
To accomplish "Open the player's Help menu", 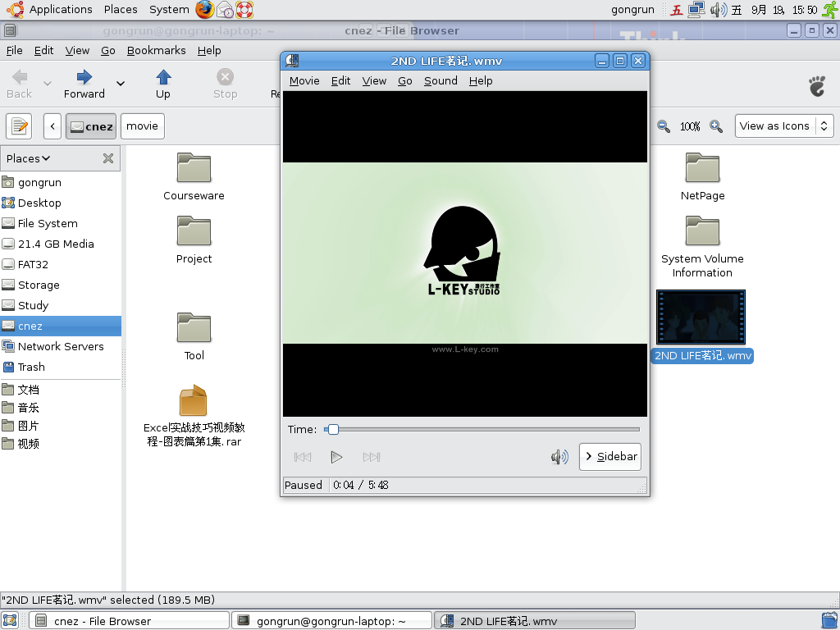I will [x=481, y=81].
